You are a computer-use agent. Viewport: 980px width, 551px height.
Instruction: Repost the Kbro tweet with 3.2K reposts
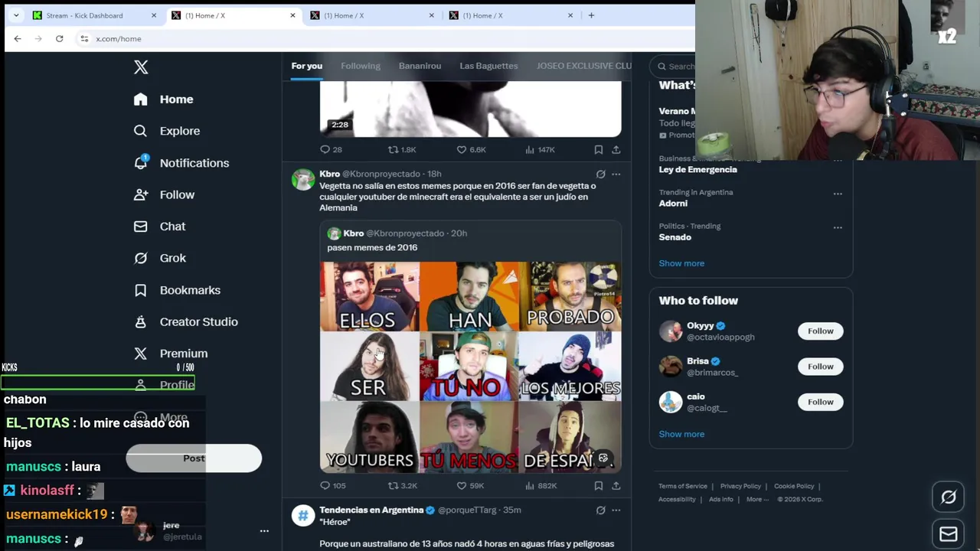pyautogui.click(x=402, y=485)
